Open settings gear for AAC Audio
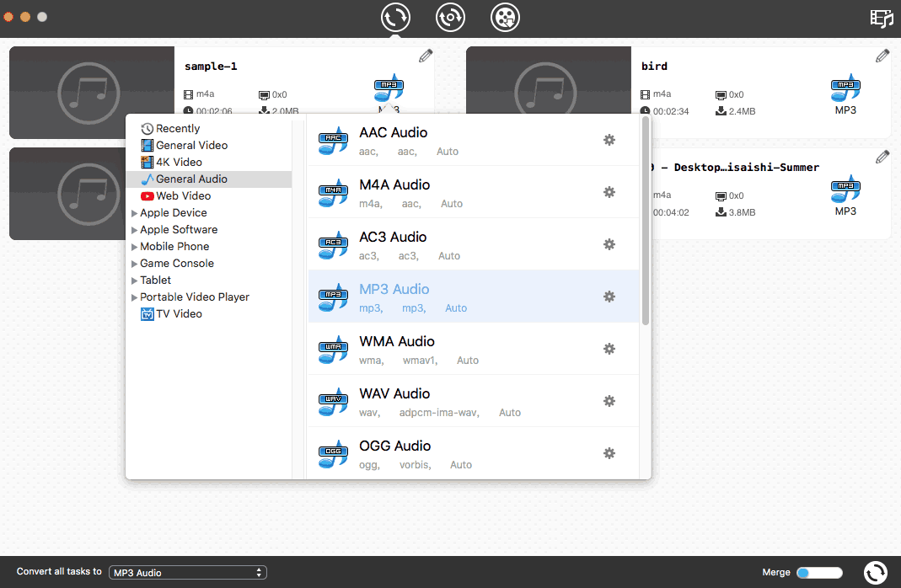 tap(609, 140)
